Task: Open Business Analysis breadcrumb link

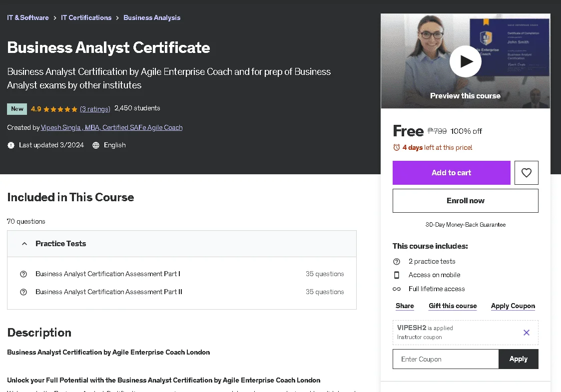Action: pos(152,17)
